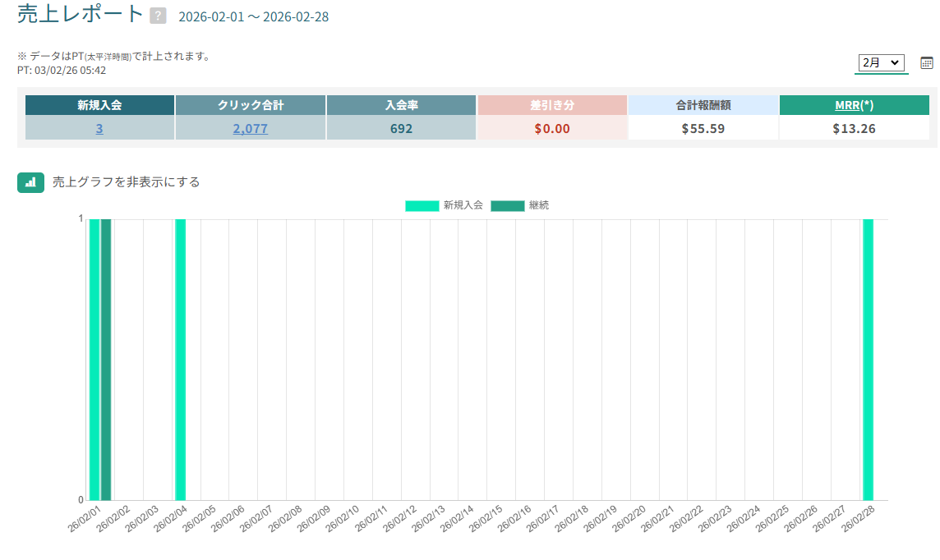940x560 pixels.
Task: Click the 新規入会 bar on 26/02/04
Action: (180, 360)
